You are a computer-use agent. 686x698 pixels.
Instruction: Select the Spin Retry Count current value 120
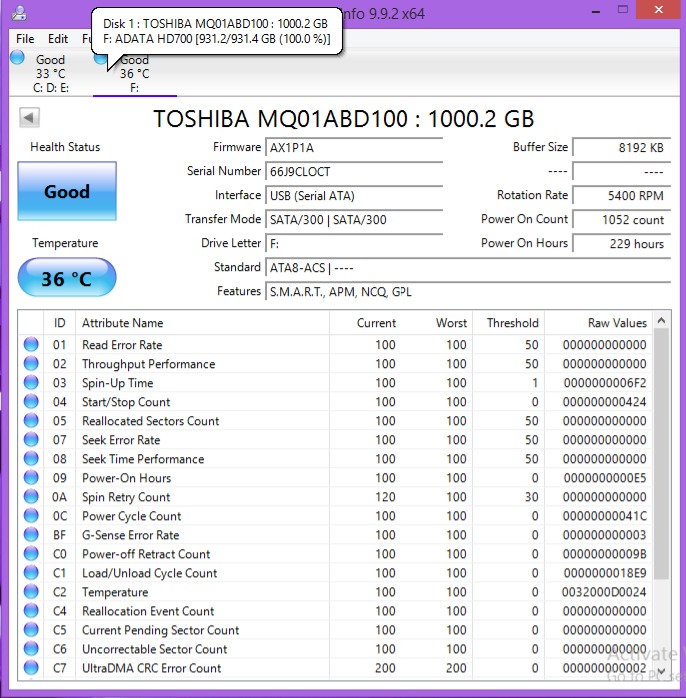pyautogui.click(x=386, y=497)
